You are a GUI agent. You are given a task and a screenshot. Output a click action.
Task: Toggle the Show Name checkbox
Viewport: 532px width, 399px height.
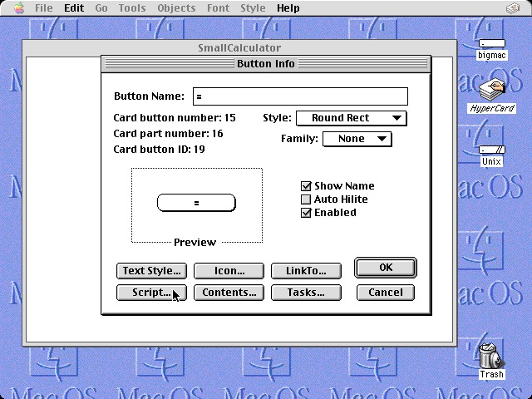click(306, 186)
